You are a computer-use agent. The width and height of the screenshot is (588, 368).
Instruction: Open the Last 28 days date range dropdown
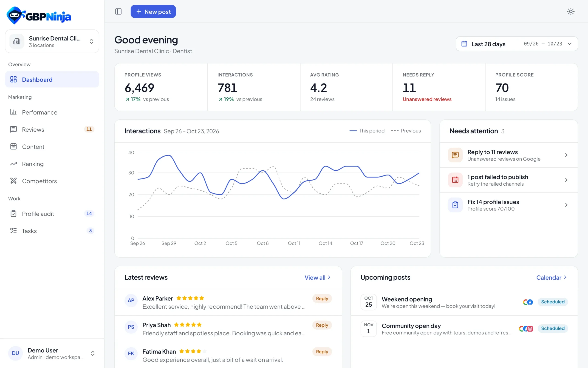517,44
